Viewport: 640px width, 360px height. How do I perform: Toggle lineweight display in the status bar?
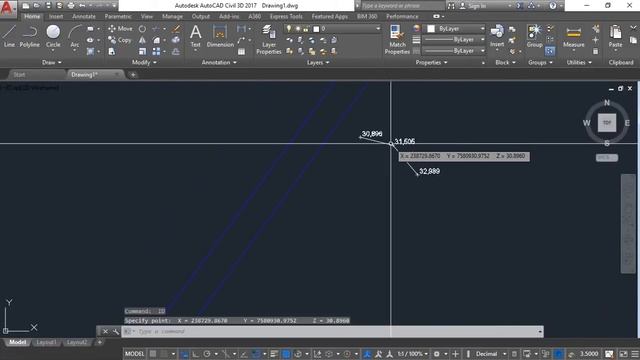click(274, 353)
